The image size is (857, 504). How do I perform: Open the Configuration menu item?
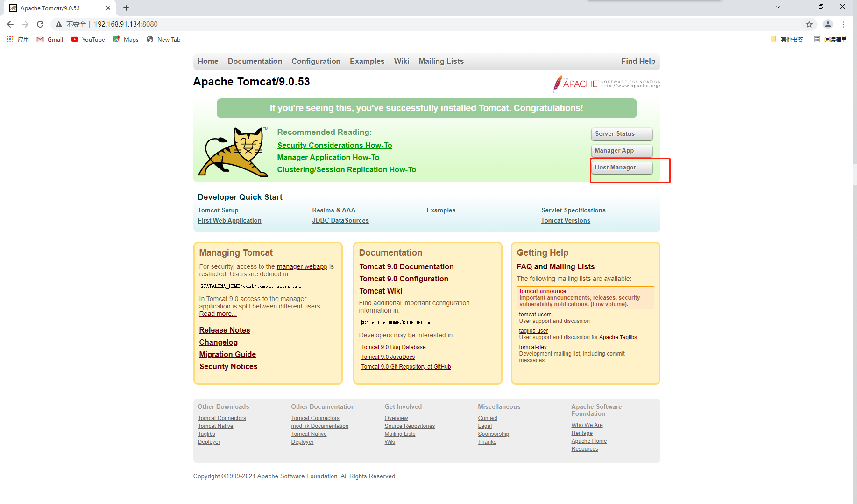[x=316, y=62]
